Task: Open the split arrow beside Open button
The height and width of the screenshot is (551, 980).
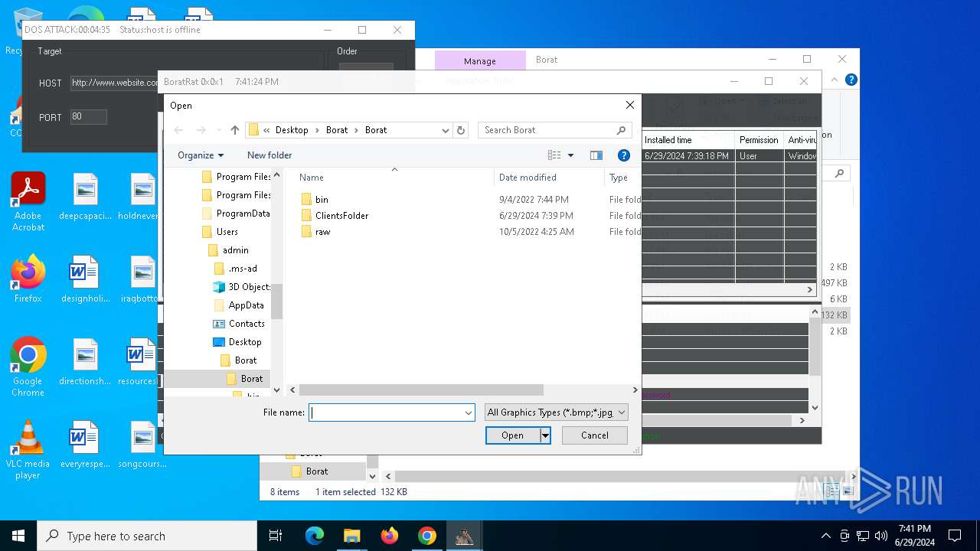Action: 545,435
